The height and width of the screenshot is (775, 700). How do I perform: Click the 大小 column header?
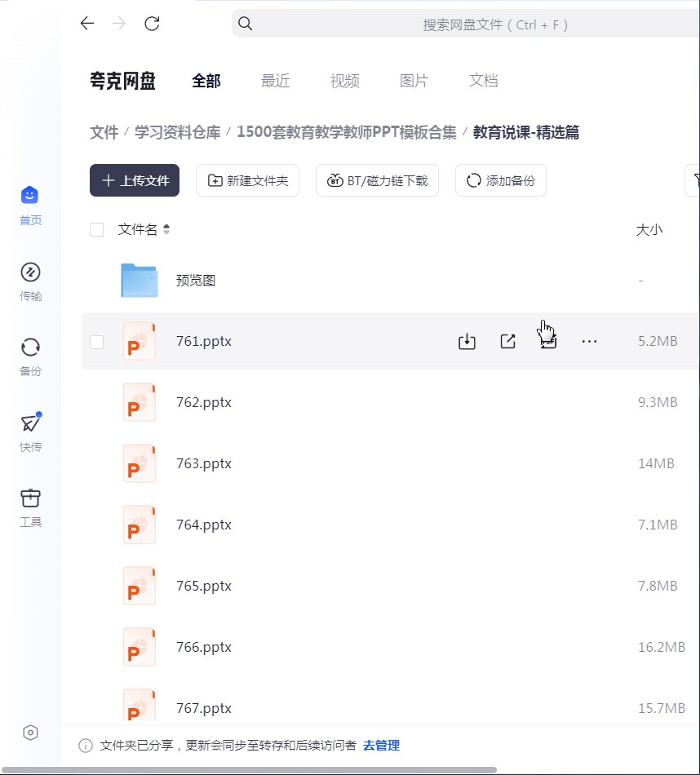point(649,230)
